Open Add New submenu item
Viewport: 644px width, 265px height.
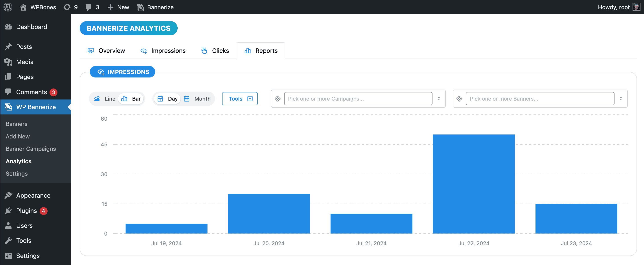click(x=18, y=136)
